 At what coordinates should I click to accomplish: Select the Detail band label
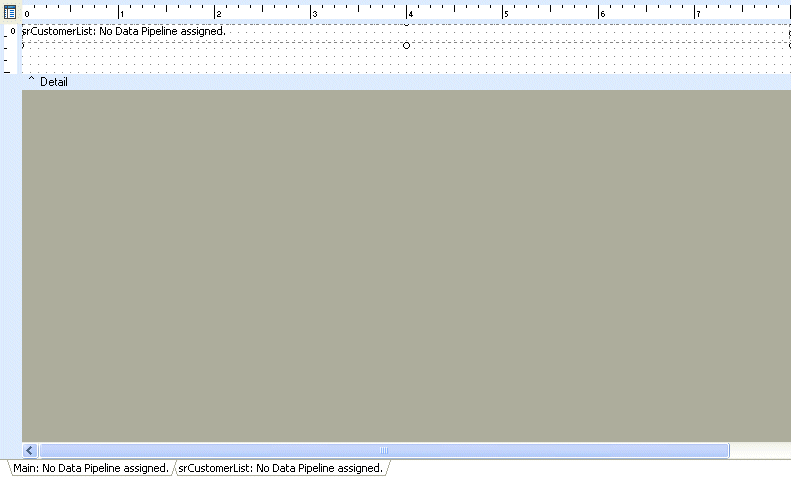(54, 82)
